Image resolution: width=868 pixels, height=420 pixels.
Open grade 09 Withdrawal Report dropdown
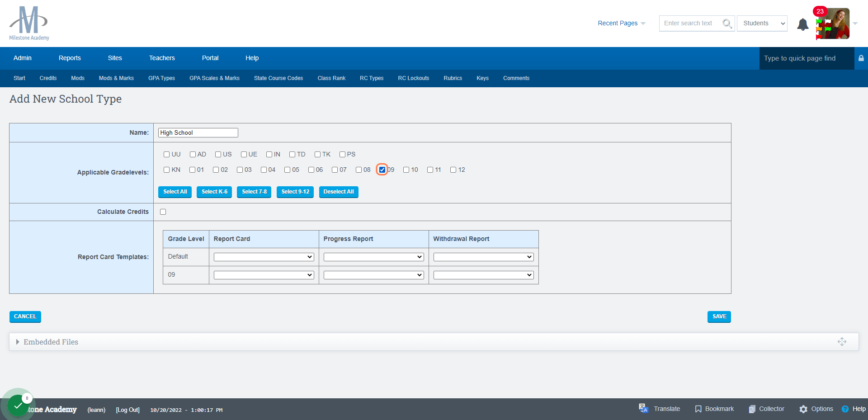click(484, 275)
